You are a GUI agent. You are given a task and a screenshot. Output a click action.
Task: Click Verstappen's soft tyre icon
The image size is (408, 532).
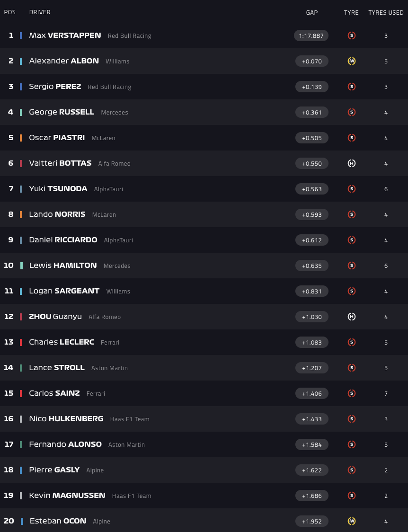click(x=351, y=35)
